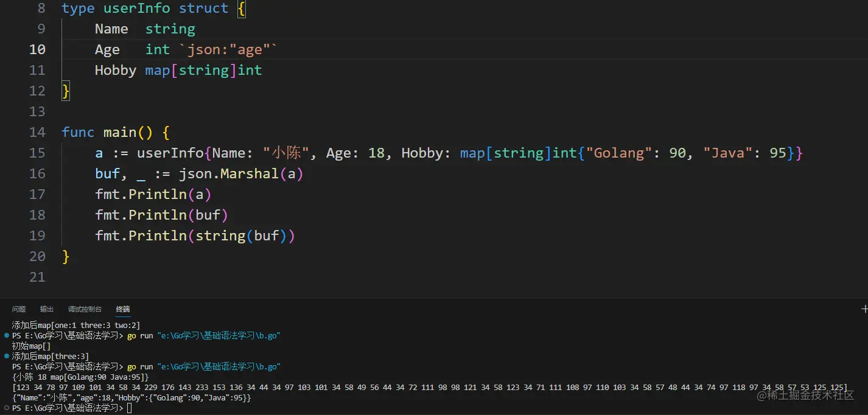Screen dimensions: 868x415
Task: Click line number 15 in the gutter
Action: [37, 153]
